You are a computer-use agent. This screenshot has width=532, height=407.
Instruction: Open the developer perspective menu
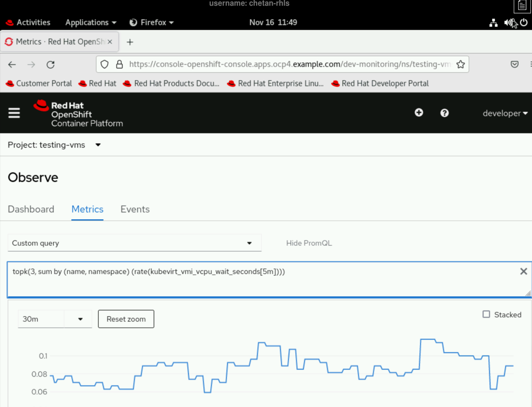[504, 113]
